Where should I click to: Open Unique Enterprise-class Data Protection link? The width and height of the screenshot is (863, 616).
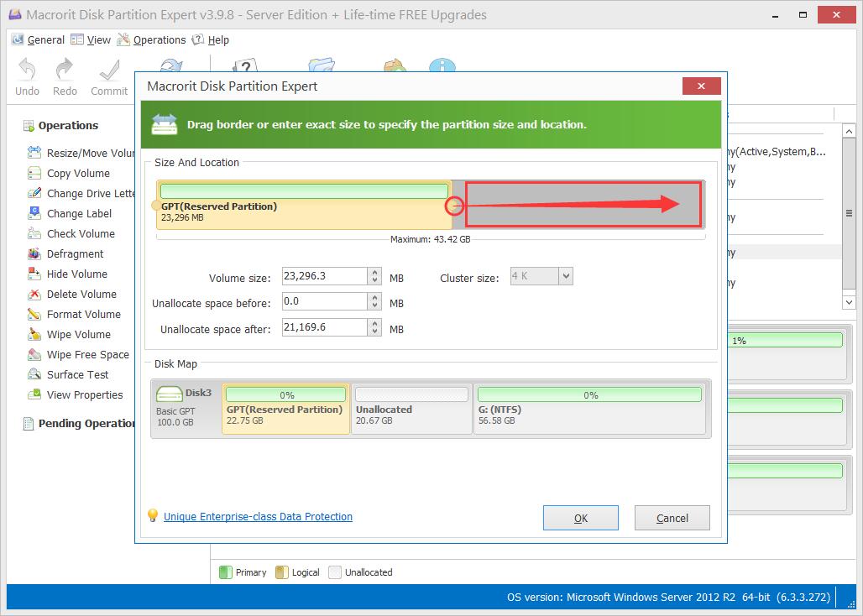[258, 516]
